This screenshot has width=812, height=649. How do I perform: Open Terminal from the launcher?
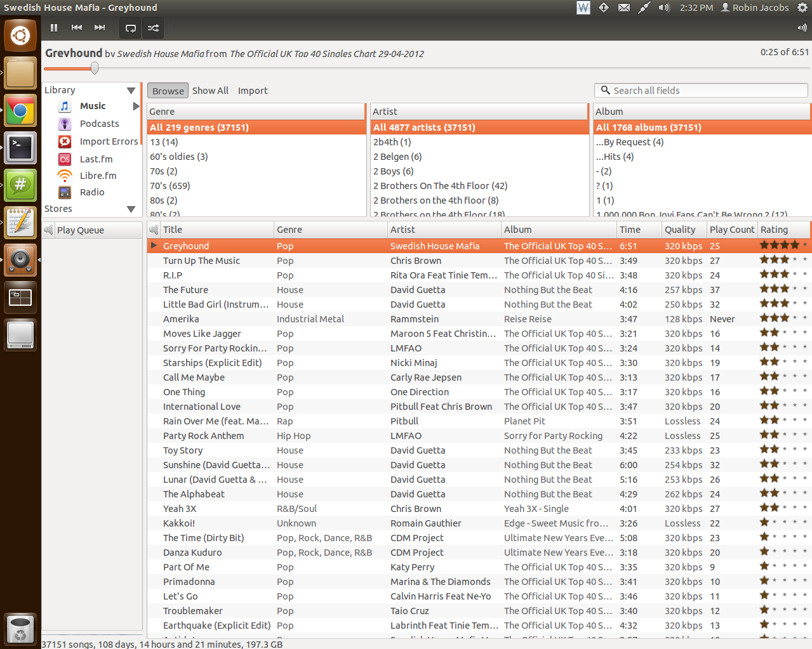[x=20, y=148]
